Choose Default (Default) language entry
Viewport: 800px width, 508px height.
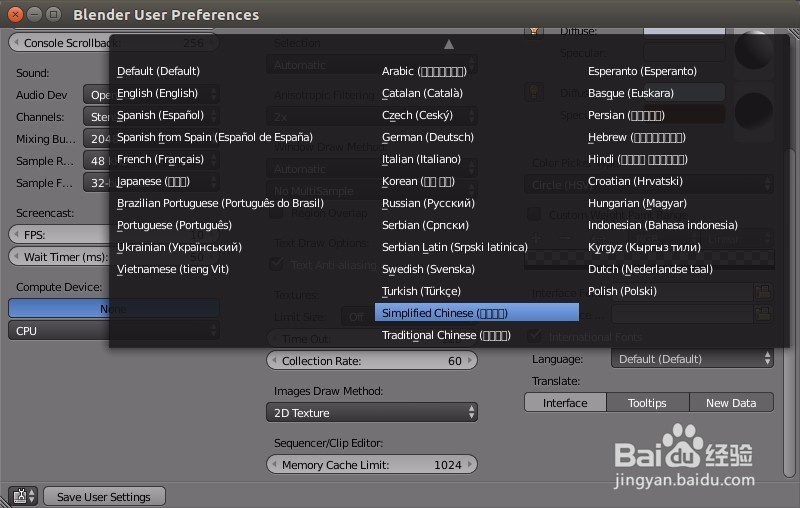pyautogui.click(x=158, y=71)
